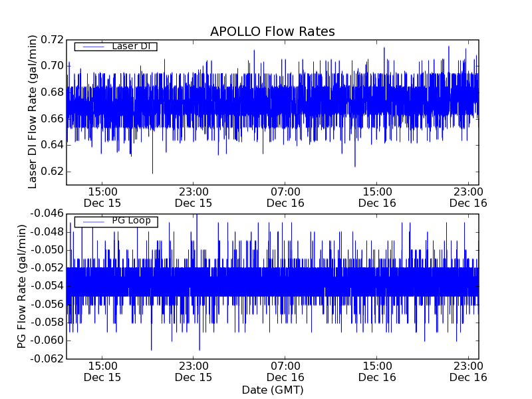Select the Laser DI legend label

[x=131, y=46]
